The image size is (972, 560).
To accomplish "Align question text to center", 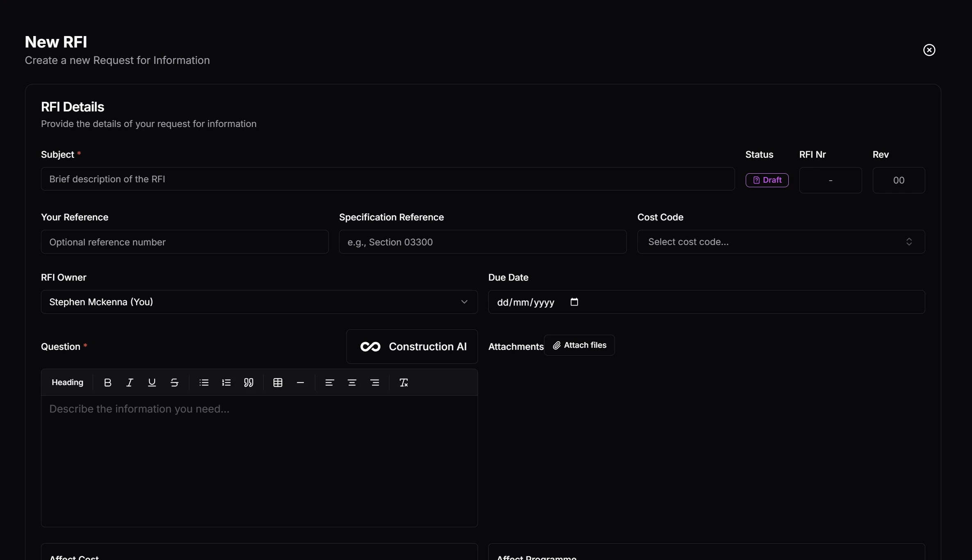I will pos(352,382).
